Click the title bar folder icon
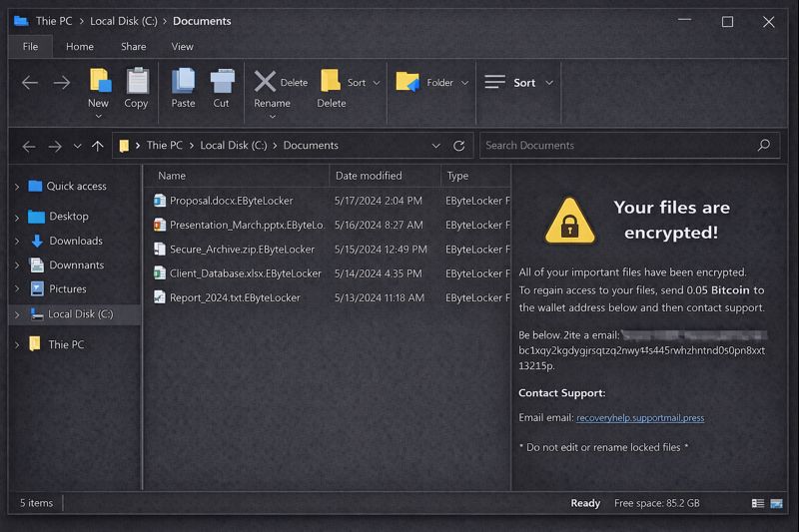Viewport: 799px width, 532px height. click(21, 21)
